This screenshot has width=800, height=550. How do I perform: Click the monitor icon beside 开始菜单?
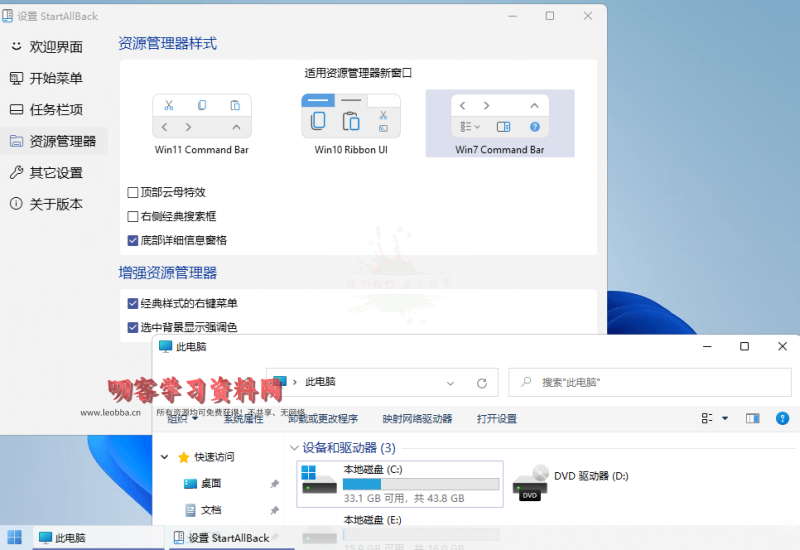(x=16, y=78)
